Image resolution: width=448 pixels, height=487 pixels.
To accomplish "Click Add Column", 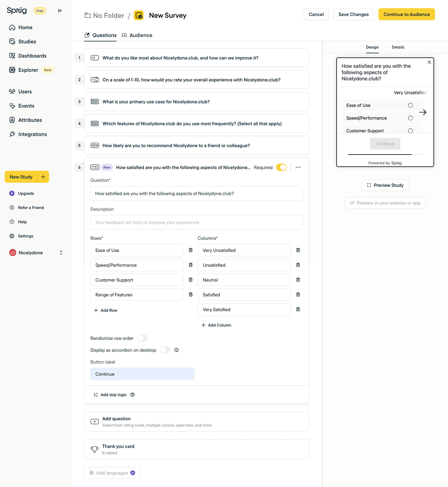I will 216,325.
